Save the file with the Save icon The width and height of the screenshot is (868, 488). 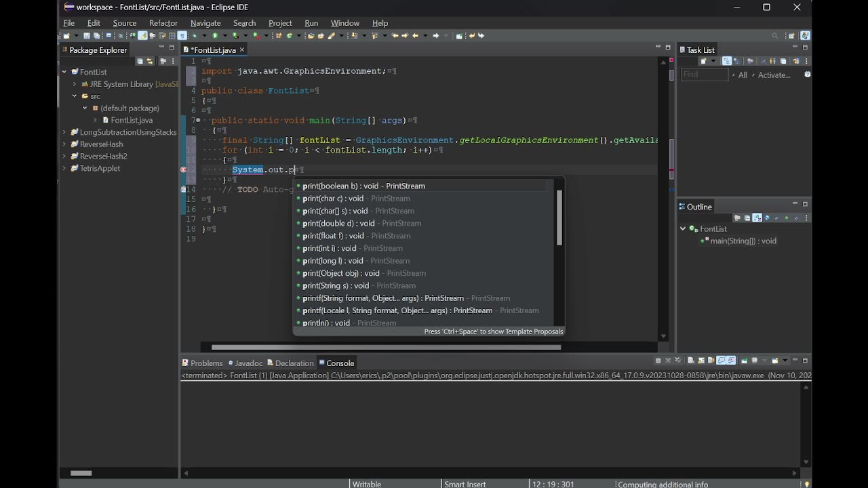(86, 35)
